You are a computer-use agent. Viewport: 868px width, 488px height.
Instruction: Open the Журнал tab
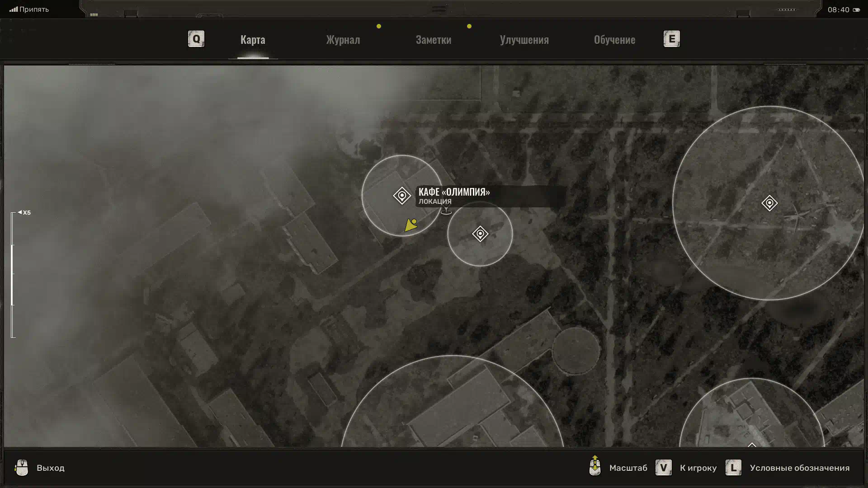(x=343, y=40)
